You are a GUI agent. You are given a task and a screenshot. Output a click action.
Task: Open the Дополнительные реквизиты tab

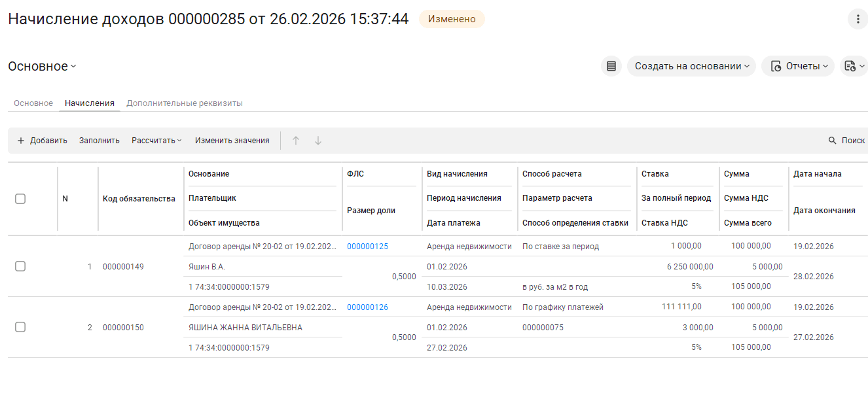(x=185, y=103)
